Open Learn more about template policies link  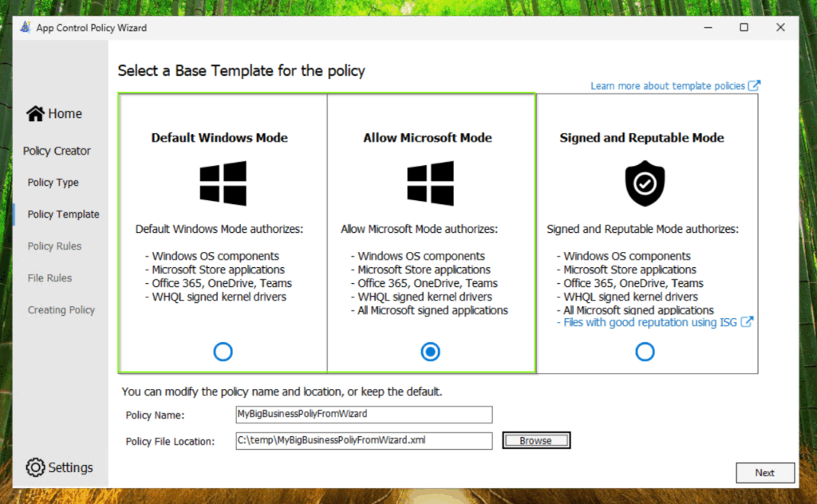click(x=667, y=86)
